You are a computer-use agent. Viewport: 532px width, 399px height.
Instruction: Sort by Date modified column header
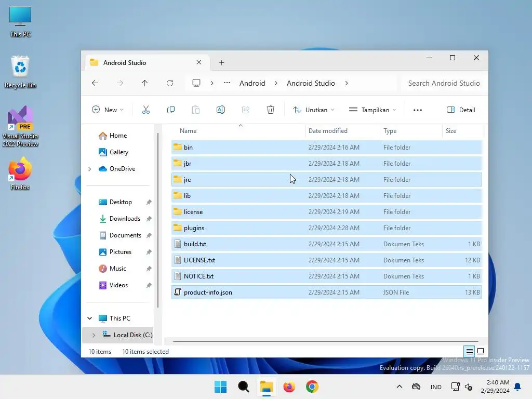pos(342,131)
